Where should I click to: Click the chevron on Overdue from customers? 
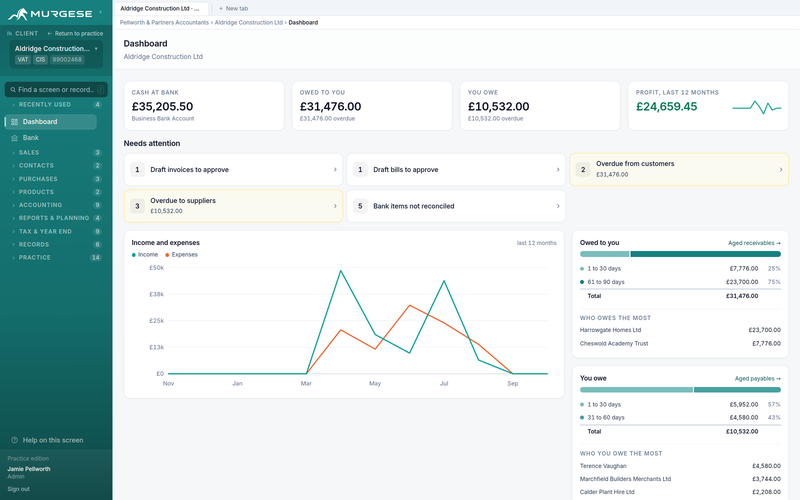tap(781, 169)
